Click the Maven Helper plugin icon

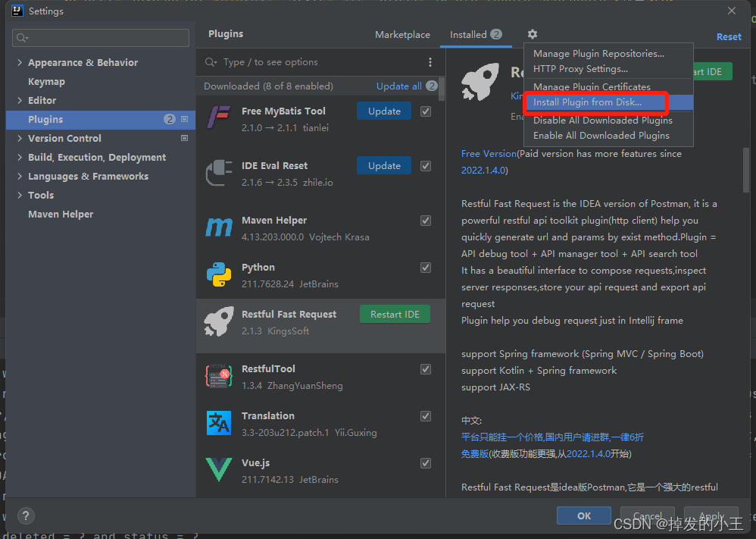click(x=219, y=227)
